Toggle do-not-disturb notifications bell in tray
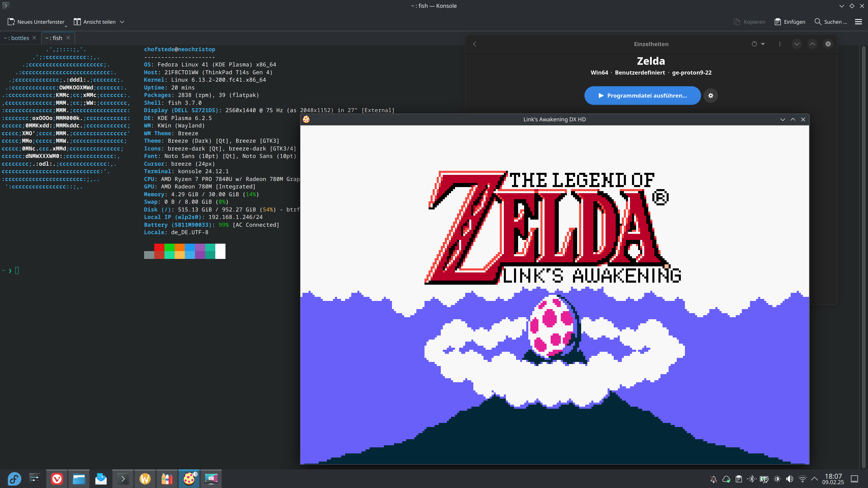Viewport: 868px width, 488px height. pos(713,479)
